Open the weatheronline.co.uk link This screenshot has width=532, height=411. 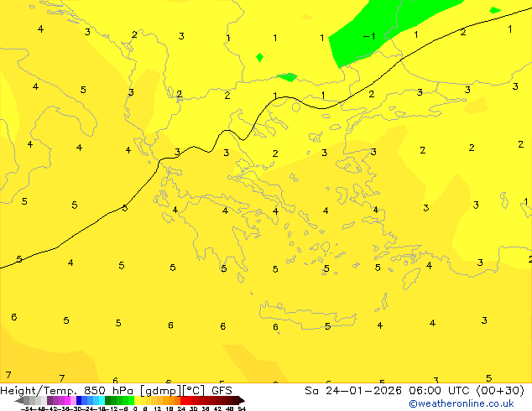click(461, 403)
